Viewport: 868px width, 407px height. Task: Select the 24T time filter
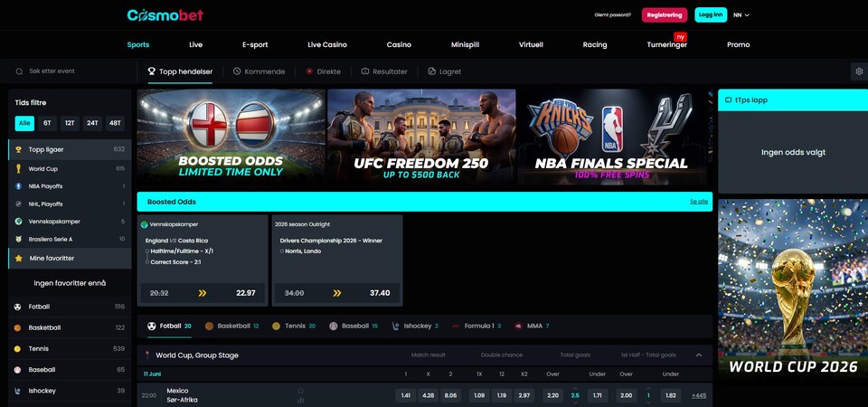point(92,124)
